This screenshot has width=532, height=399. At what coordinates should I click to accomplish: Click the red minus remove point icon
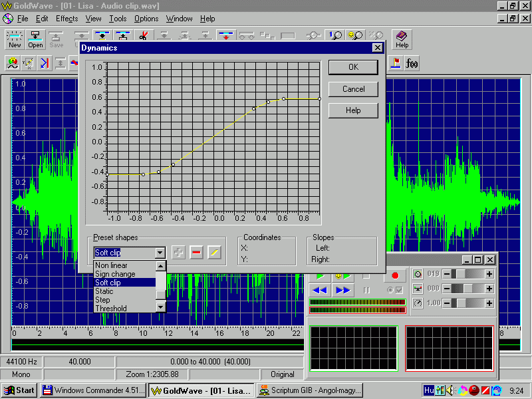pos(196,253)
